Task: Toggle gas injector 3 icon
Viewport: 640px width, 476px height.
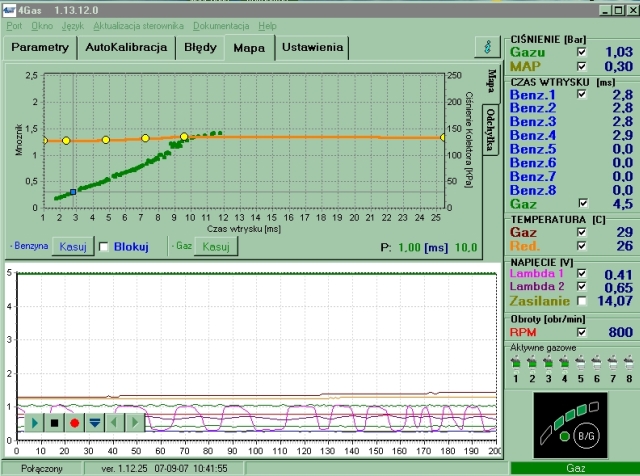Action: (x=548, y=363)
